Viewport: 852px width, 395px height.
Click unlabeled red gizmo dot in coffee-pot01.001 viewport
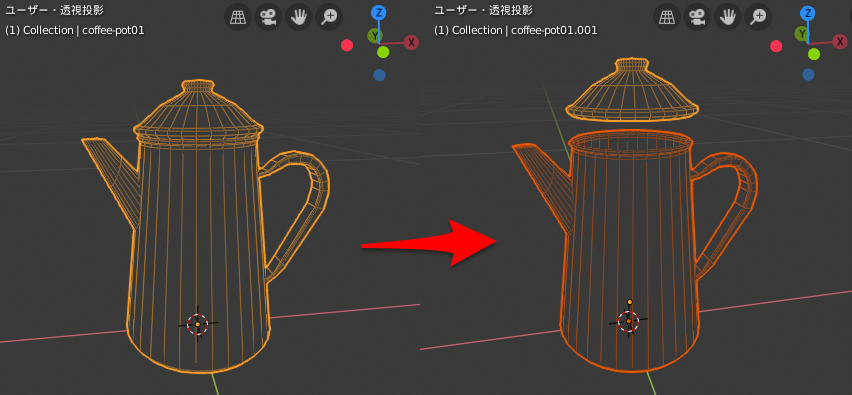776,46
